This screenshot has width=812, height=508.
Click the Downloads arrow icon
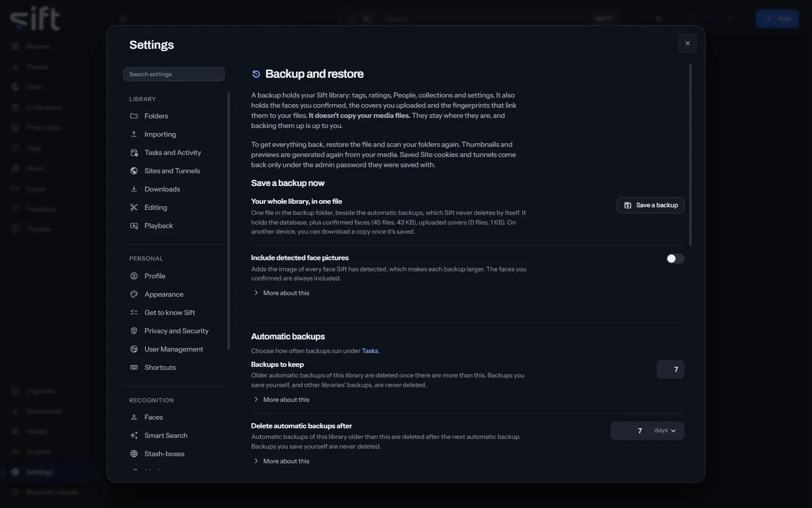(134, 189)
